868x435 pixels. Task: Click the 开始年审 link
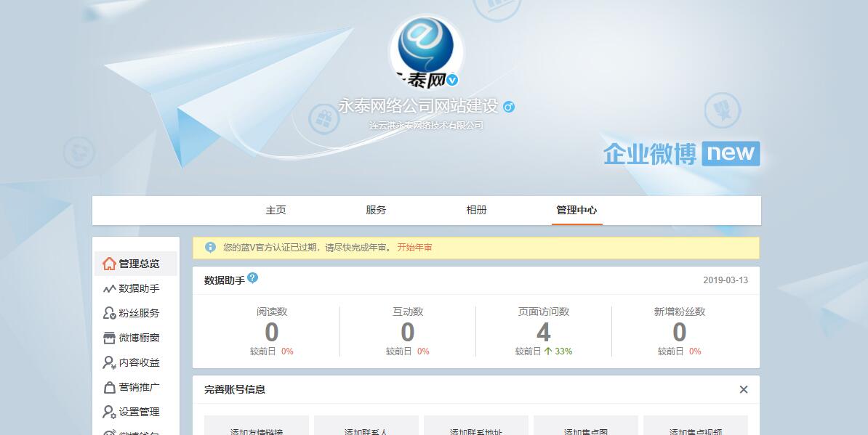point(414,248)
